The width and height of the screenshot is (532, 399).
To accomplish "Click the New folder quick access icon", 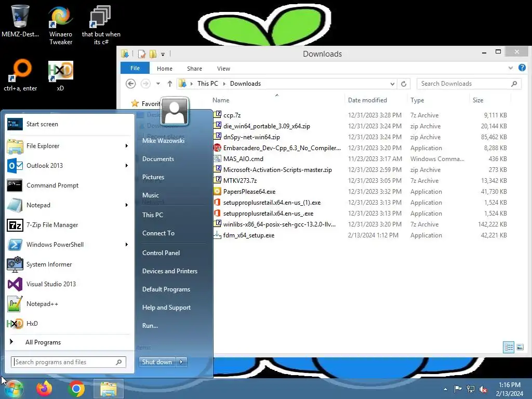I will point(153,54).
